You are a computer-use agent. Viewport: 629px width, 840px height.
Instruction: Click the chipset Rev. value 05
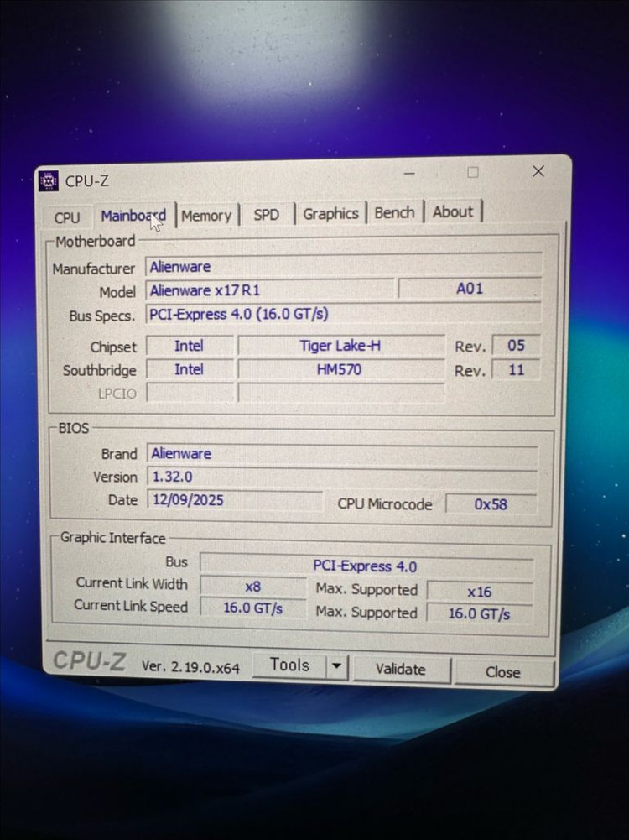click(516, 346)
